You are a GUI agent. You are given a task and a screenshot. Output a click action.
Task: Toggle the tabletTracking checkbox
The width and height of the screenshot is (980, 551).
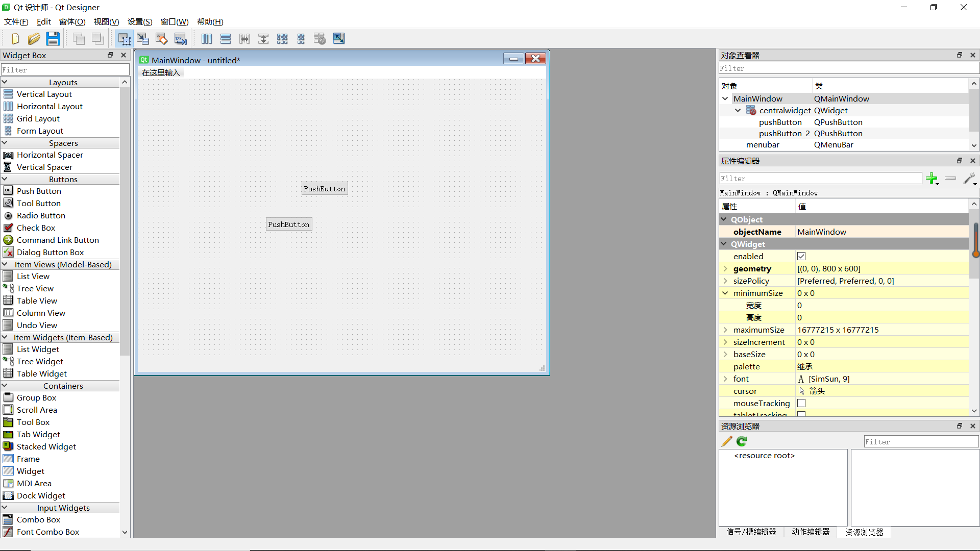801,414
